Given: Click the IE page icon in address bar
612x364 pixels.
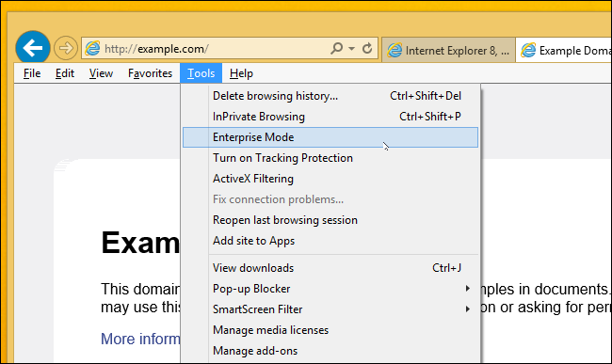Looking at the screenshot, I should pos(92,48).
